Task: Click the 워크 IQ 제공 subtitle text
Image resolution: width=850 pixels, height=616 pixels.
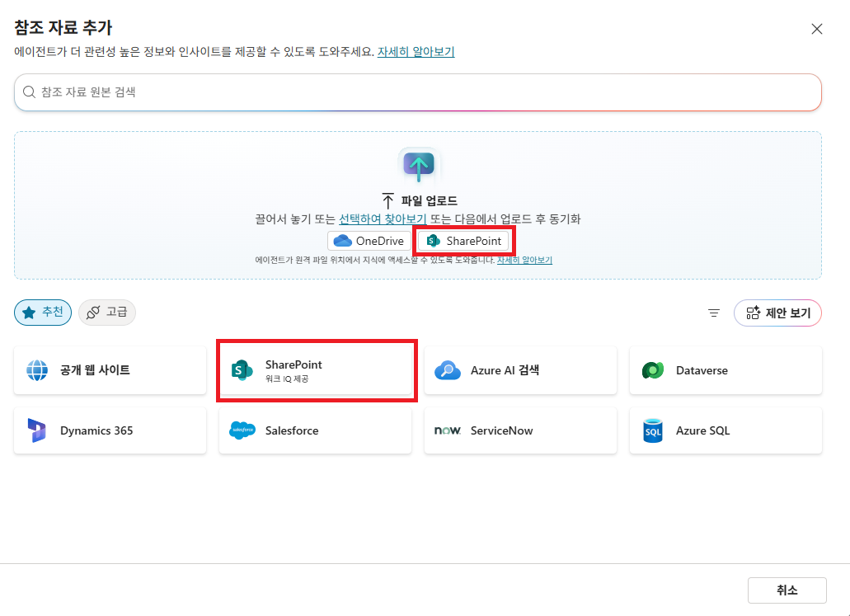Action: [287, 379]
